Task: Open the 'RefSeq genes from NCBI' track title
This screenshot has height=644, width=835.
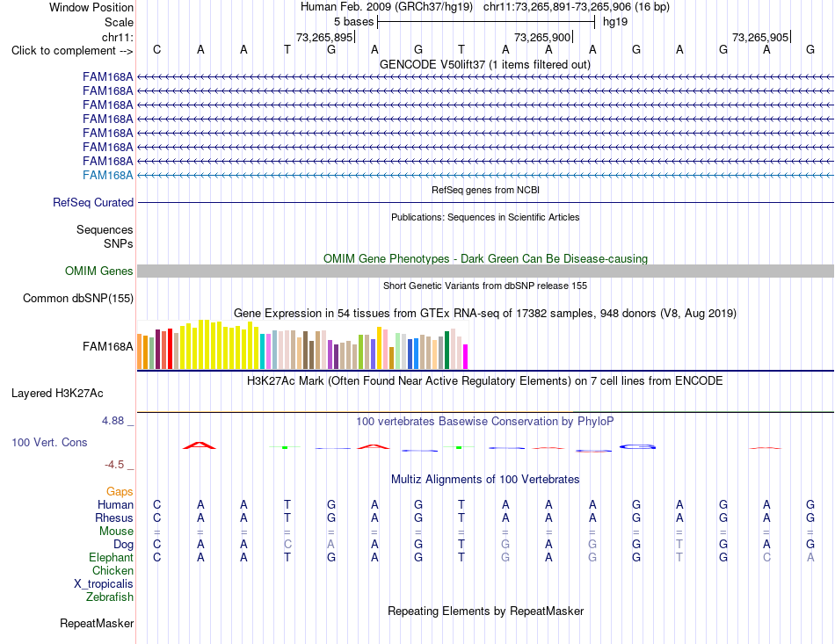Action: [485, 190]
